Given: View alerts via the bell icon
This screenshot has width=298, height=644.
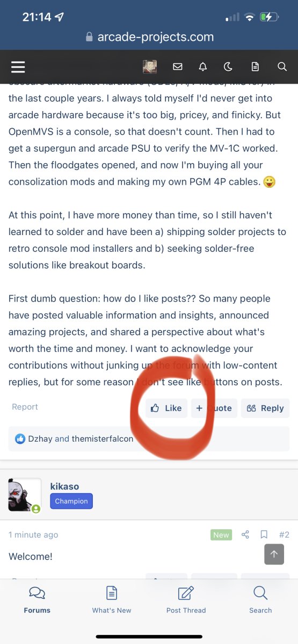Looking at the screenshot, I should (x=203, y=67).
